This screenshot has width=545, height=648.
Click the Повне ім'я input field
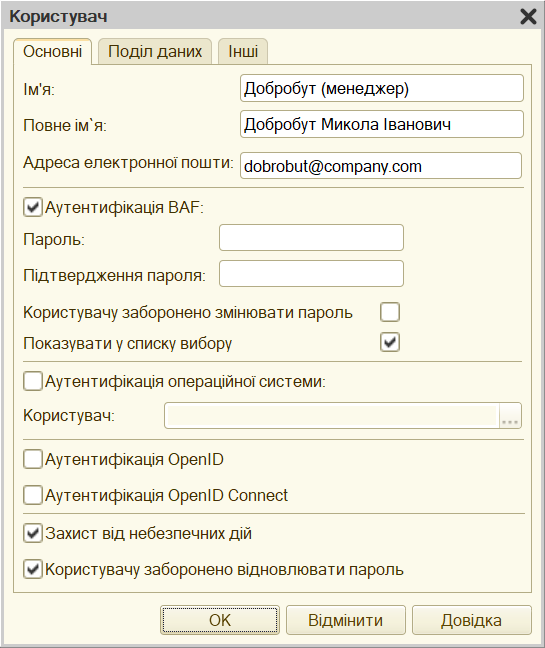click(381, 124)
